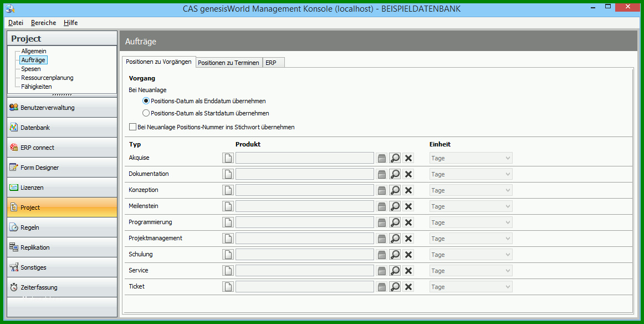Click the new document icon in Ticket row
Viewport: 644px width, 324px height.
click(228, 286)
